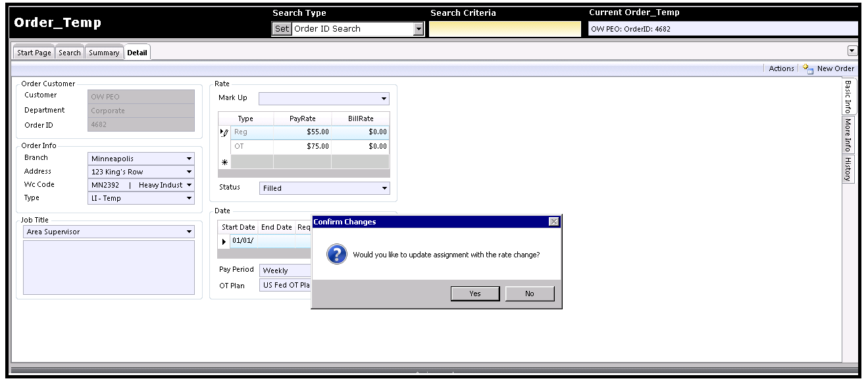Expand the Search Type dropdown
Screen dimensions: 868x385
coord(419,29)
